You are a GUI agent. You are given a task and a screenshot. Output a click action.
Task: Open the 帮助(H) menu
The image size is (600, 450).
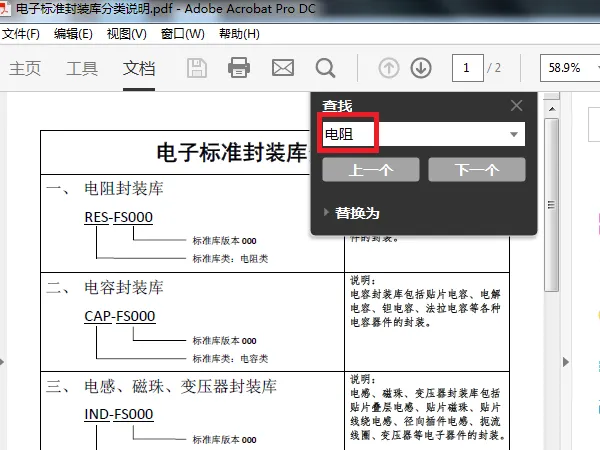[x=239, y=34]
